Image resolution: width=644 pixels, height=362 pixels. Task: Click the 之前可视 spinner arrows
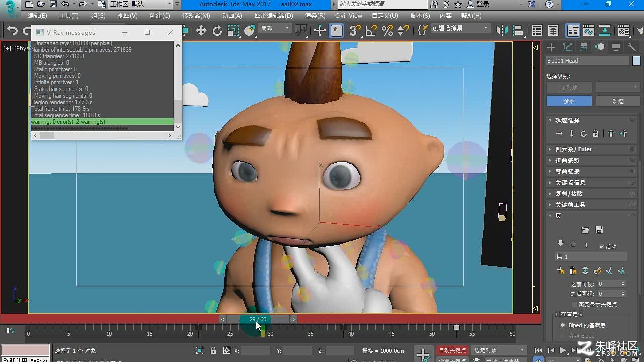click(623, 284)
